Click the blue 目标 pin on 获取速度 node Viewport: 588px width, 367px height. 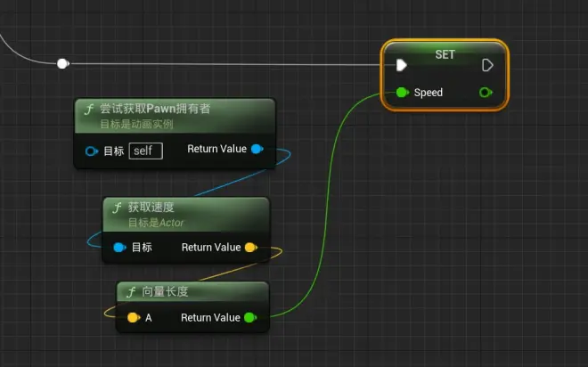119,247
